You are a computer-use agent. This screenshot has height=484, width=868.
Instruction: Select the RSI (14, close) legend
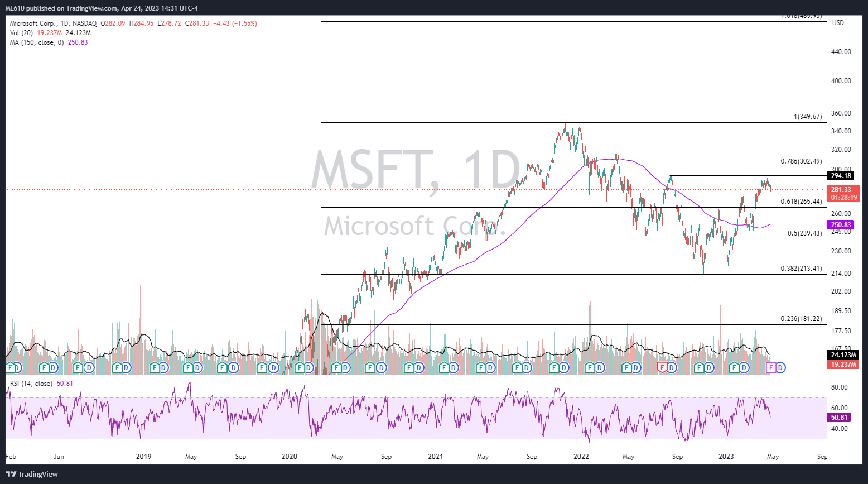coord(31,384)
